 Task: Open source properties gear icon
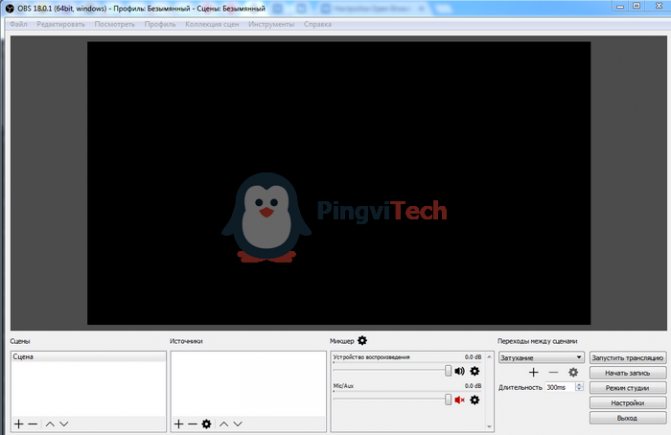pos(207,424)
